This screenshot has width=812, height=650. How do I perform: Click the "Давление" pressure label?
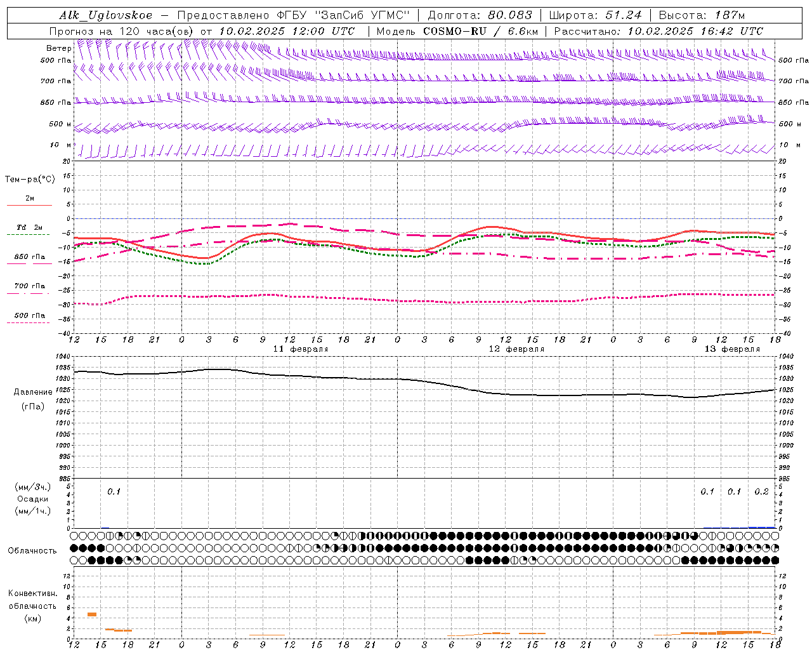coord(33,392)
